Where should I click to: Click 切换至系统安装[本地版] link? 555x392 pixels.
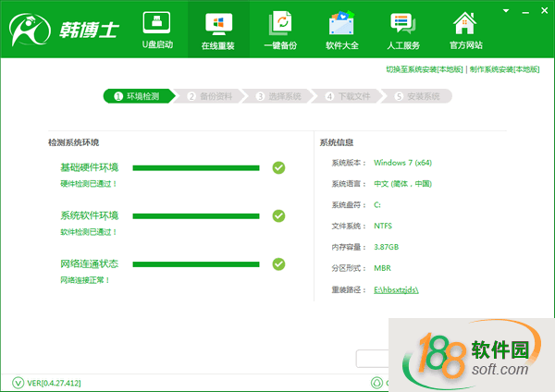click(425, 69)
